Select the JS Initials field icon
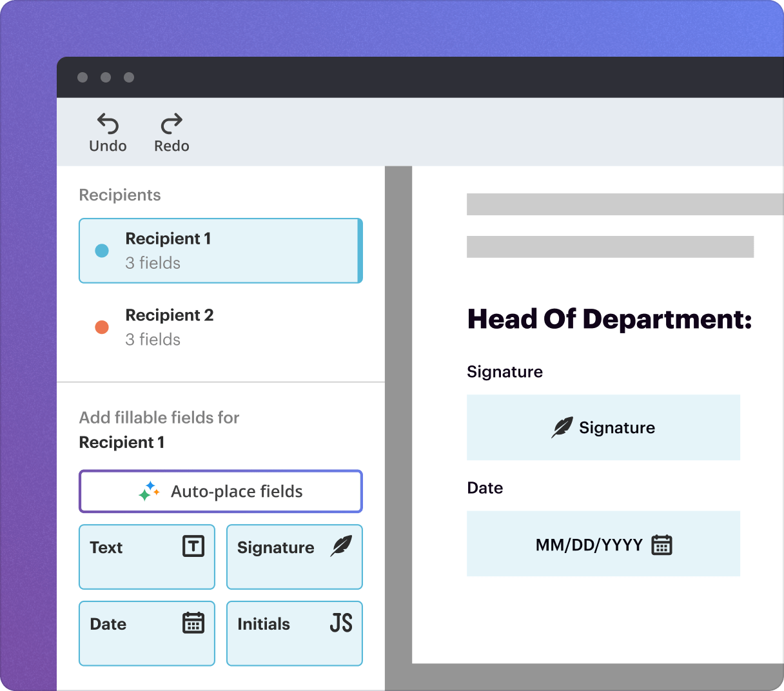This screenshot has height=691, width=784. tap(340, 622)
